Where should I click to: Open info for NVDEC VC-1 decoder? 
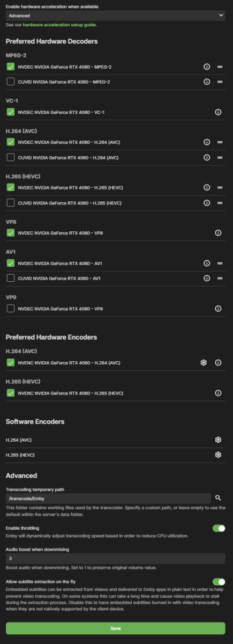coord(218,112)
